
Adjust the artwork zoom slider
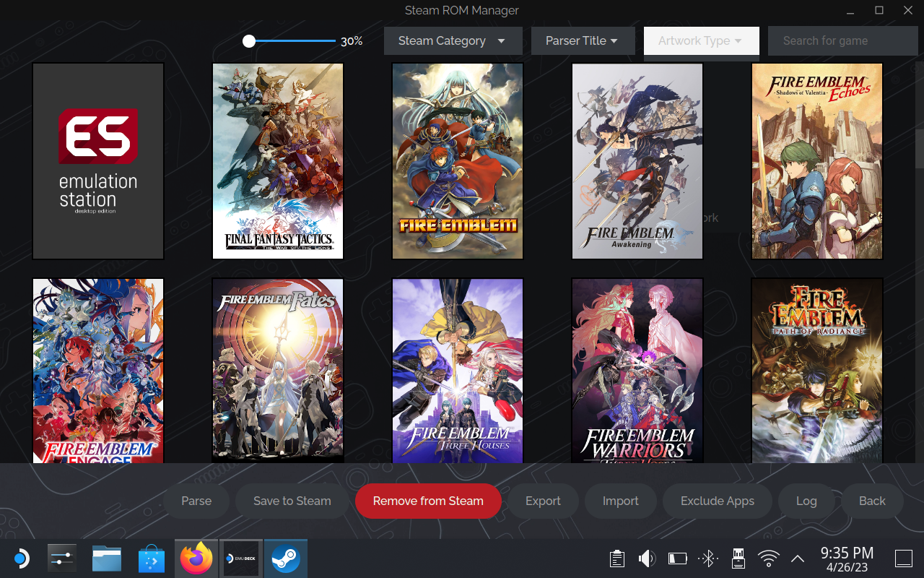click(x=249, y=41)
